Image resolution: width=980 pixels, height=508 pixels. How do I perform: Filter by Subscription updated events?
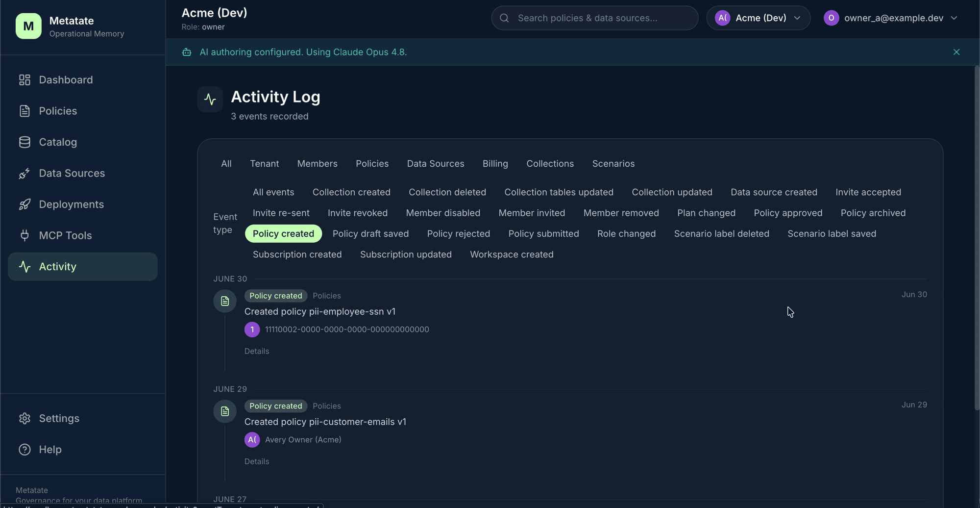click(406, 254)
